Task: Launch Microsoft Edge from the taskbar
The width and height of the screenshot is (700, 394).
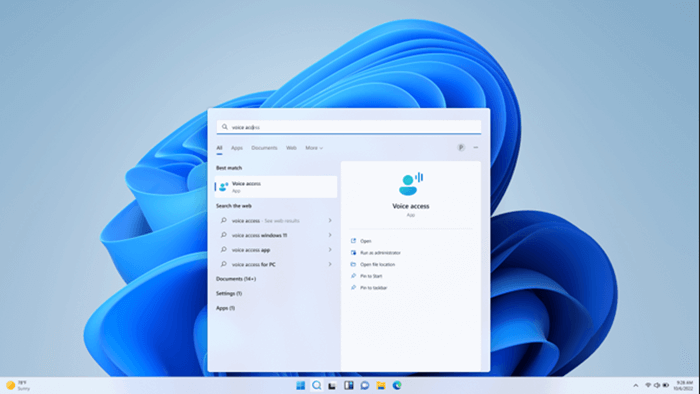Action: click(x=397, y=386)
